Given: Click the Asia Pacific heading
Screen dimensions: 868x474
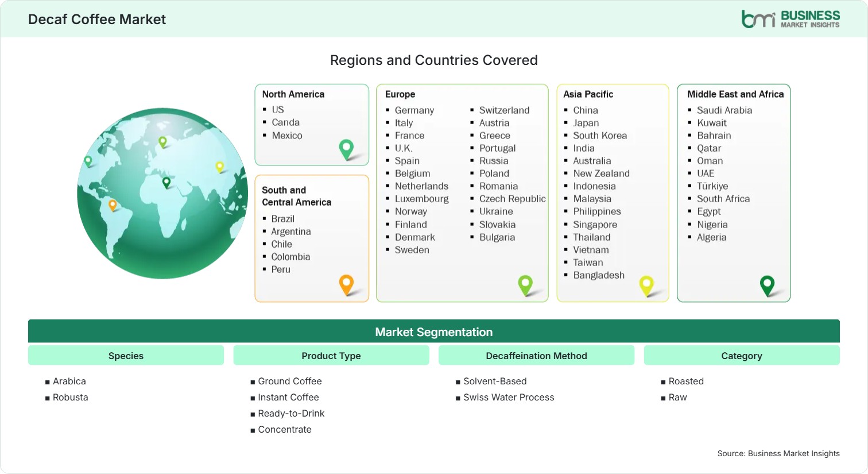Looking at the screenshot, I should [588, 94].
